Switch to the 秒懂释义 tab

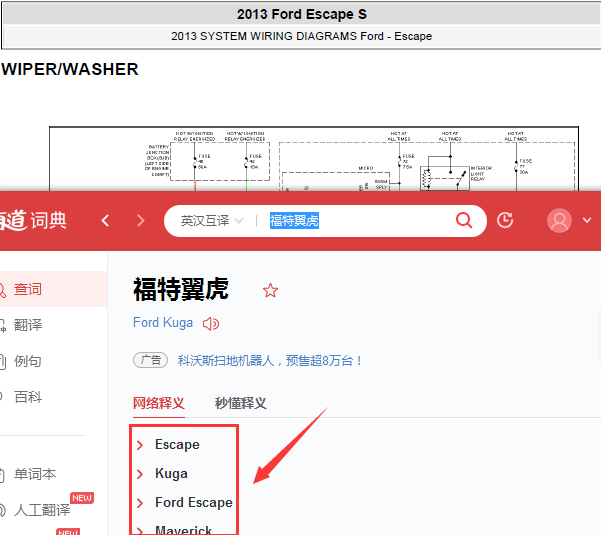pyautogui.click(x=240, y=403)
